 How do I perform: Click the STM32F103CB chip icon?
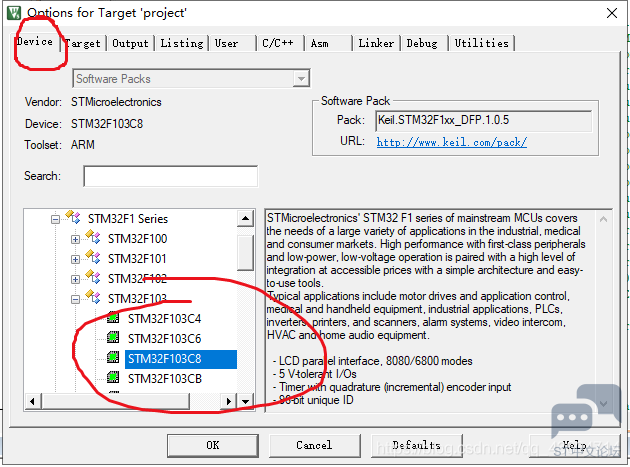click(113, 377)
